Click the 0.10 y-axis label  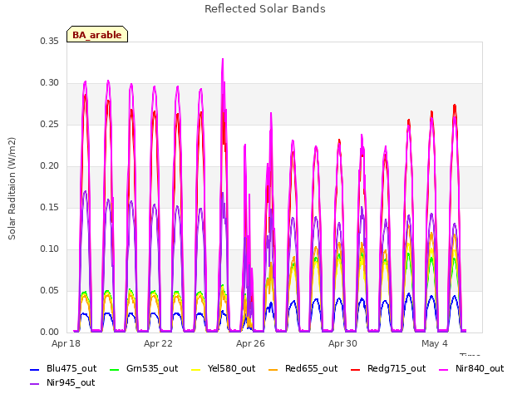(50, 249)
